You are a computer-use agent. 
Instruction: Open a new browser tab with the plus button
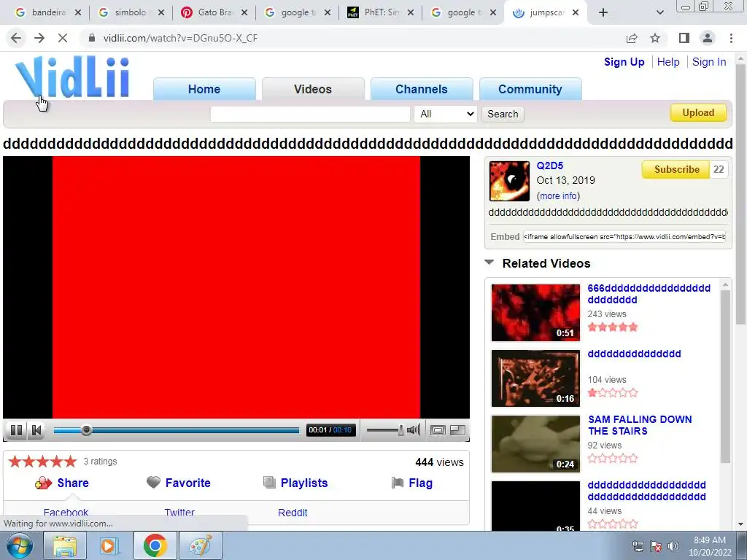[603, 13]
